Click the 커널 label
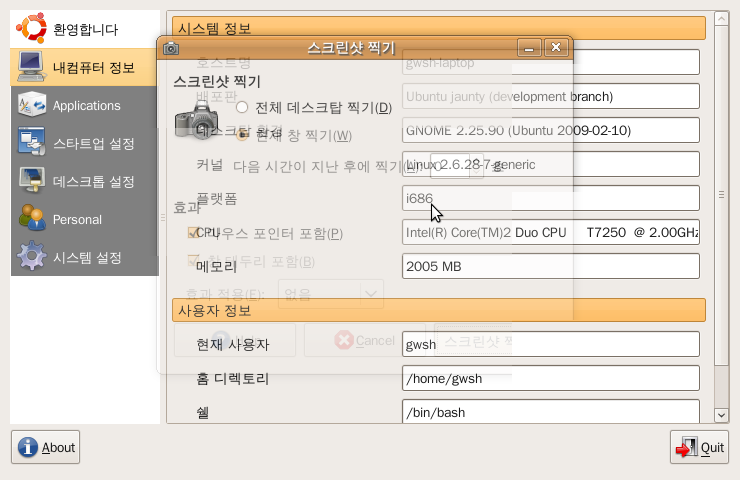Viewport: 740px width, 480px height. point(210,165)
